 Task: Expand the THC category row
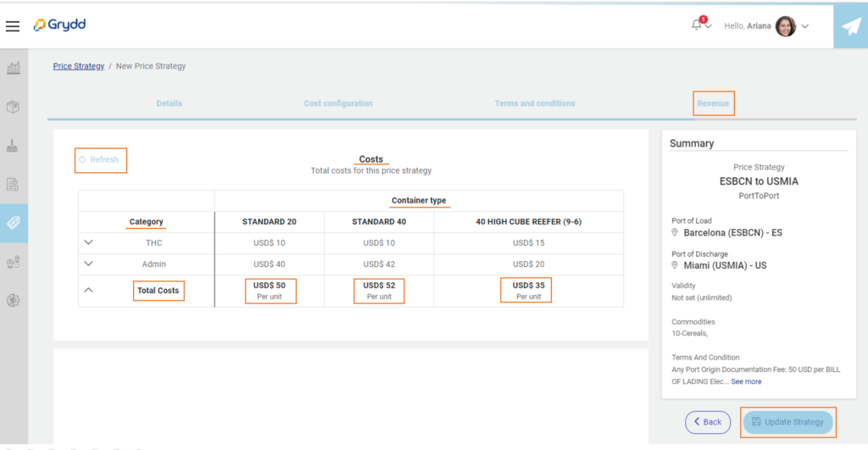[x=88, y=242]
